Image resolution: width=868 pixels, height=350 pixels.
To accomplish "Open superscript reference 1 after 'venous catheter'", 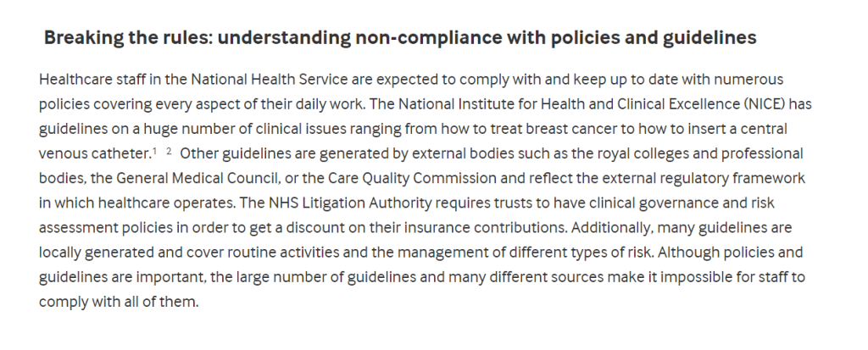I will click(x=154, y=151).
